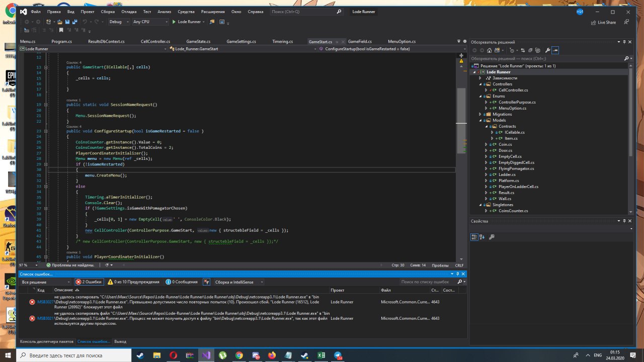This screenshot has width=644, height=362.
Task: Open the Отладка menu
Action: 129,11
